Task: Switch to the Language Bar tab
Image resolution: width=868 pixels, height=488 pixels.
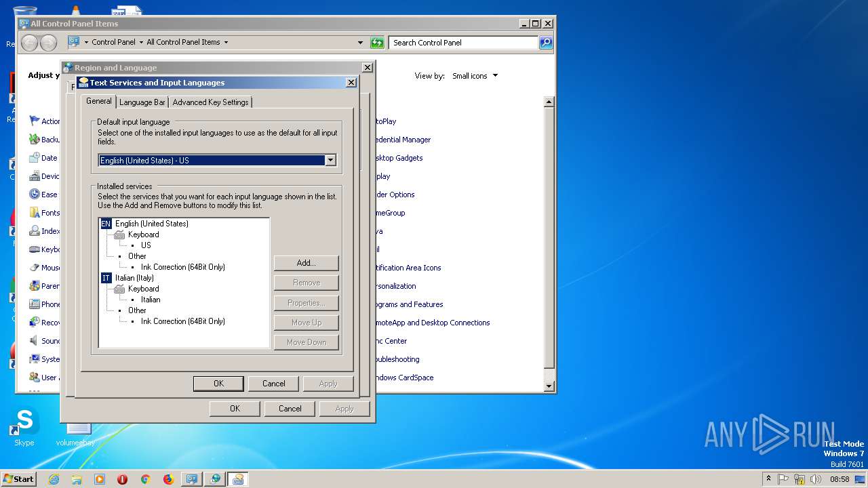Action: (x=142, y=102)
